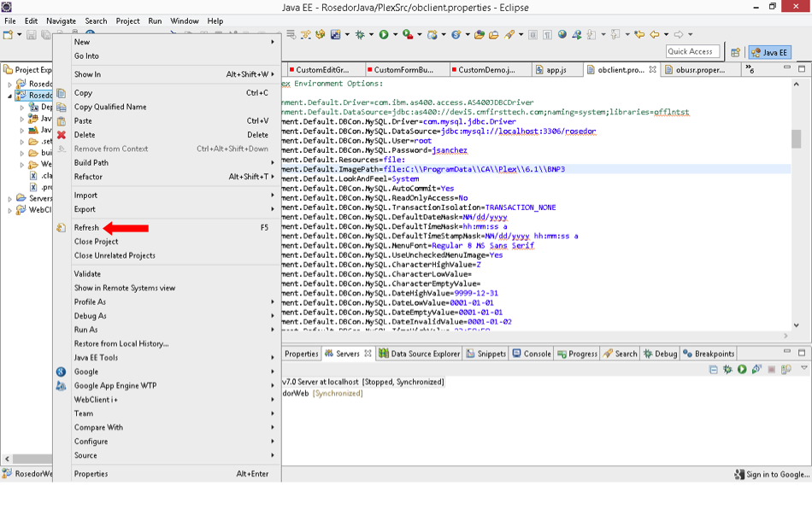The height and width of the screenshot is (509, 812).
Task: Click the green Run button in the toolbar
Action: point(384,35)
